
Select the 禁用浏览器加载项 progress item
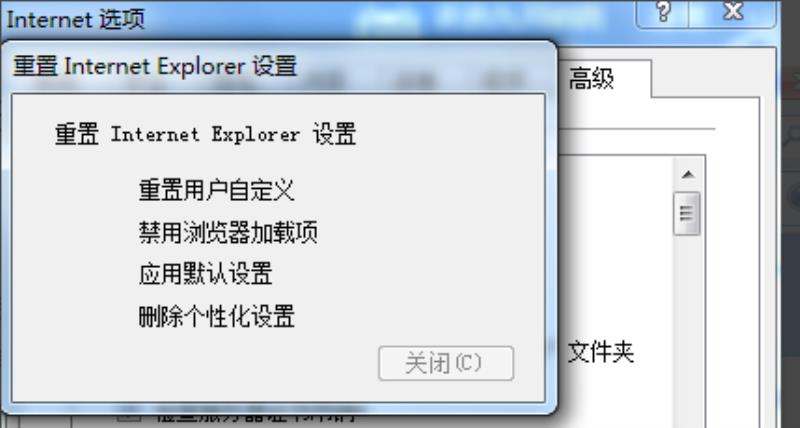(228, 232)
